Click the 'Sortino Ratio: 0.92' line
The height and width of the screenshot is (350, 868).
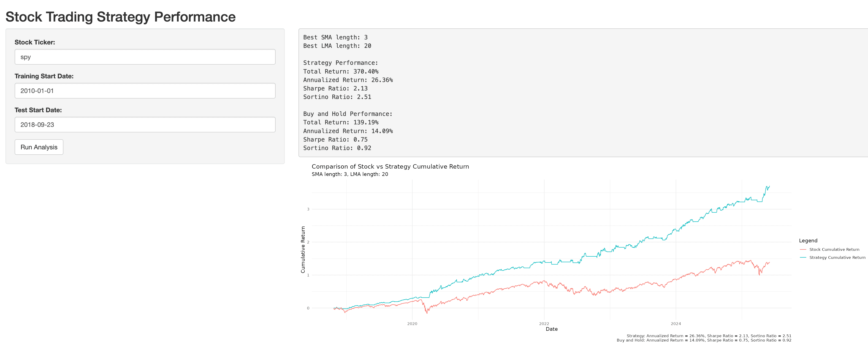(x=337, y=148)
